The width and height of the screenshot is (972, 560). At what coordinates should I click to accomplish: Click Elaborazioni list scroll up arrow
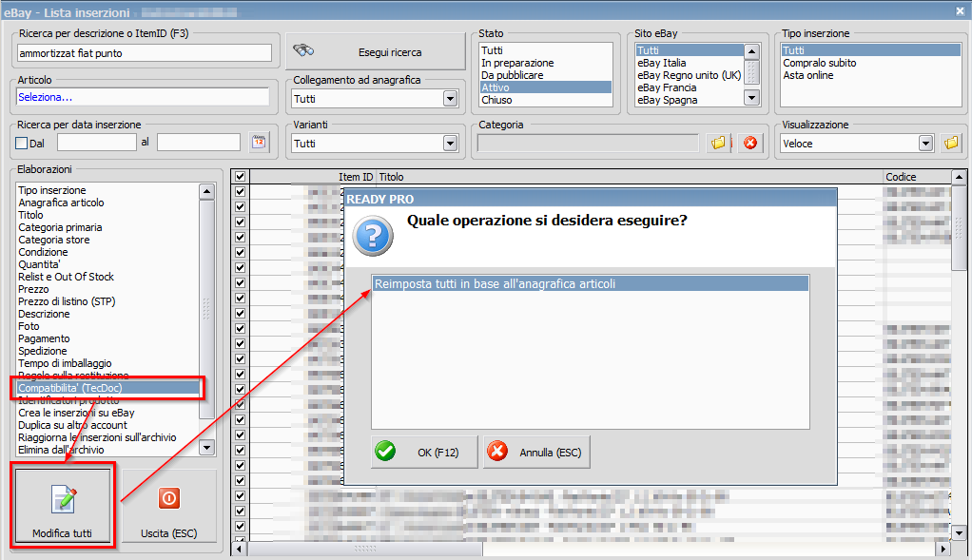click(x=206, y=191)
